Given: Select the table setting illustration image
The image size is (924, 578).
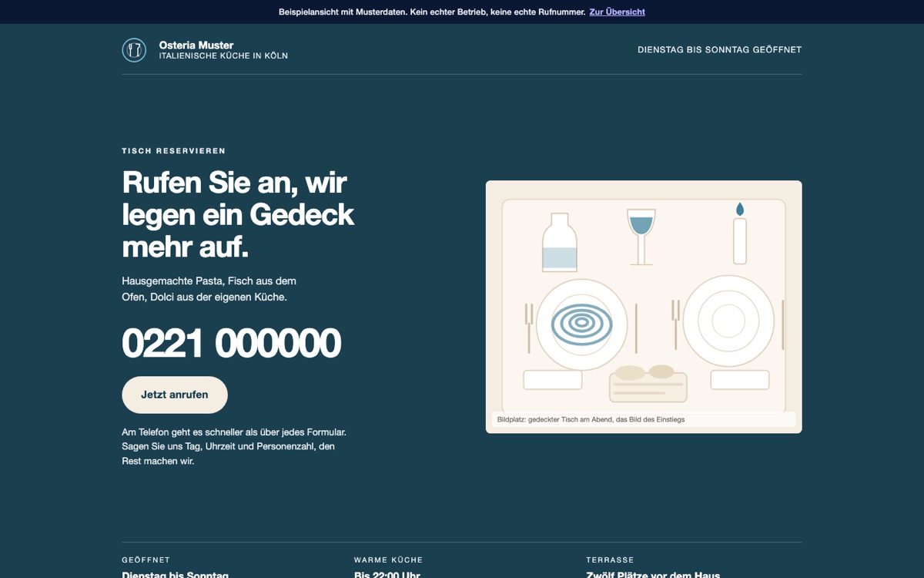Looking at the screenshot, I should point(644,307).
